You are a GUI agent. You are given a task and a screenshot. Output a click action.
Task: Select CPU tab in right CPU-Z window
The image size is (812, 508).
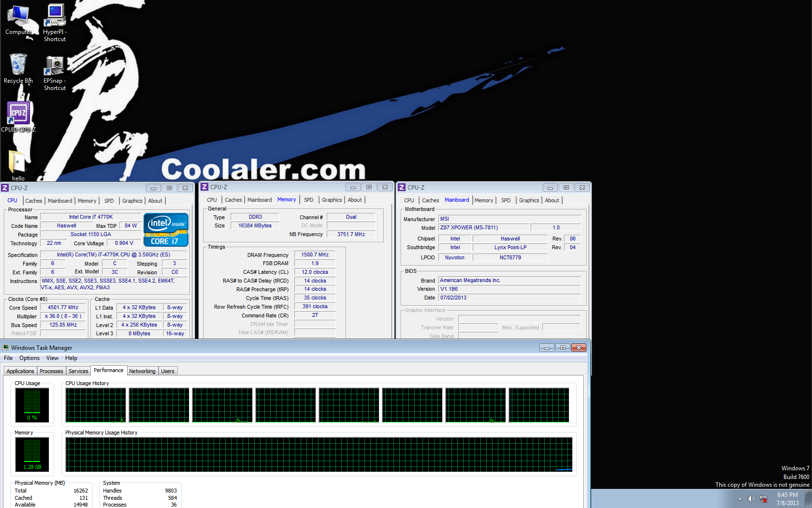pos(409,200)
